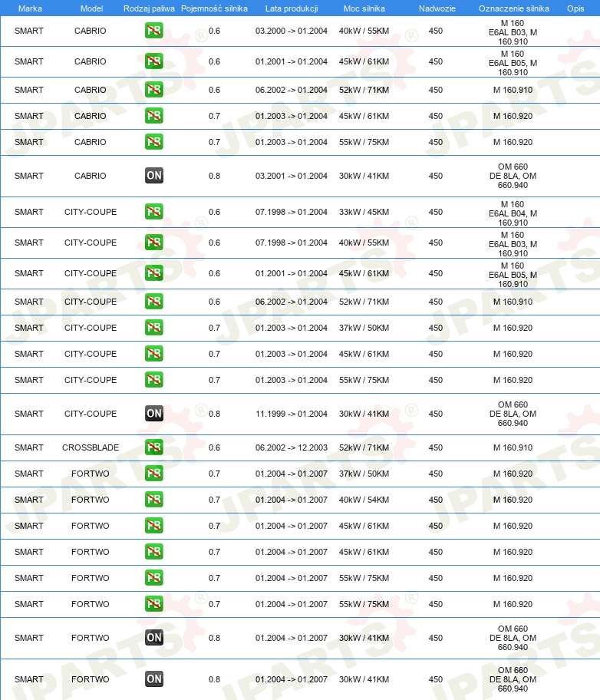Click petrol icon in Cabrio 52kW / 71KM row

[x=154, y=90]
